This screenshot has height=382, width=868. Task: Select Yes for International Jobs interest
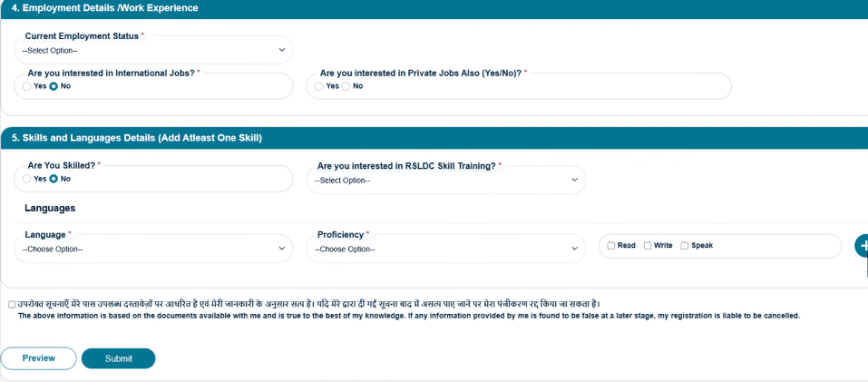click(26, 86)
